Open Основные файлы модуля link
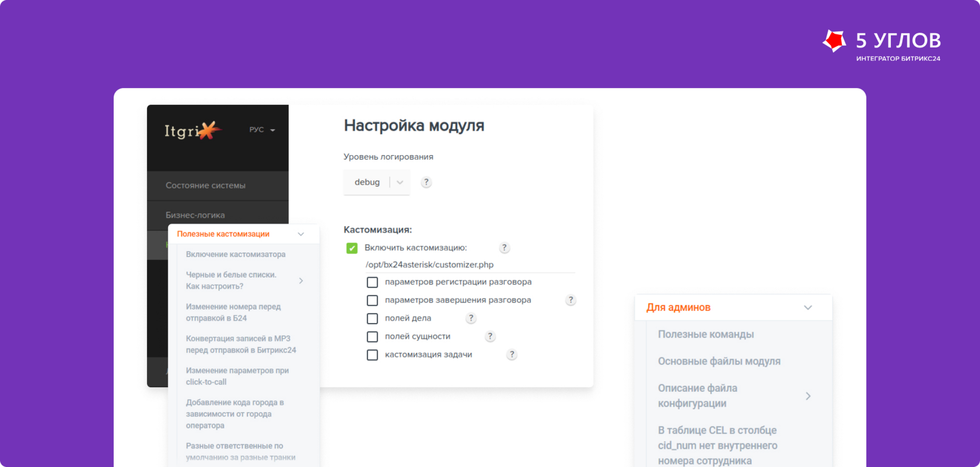The width and height of the screenshot is (980, 467). 719,361
